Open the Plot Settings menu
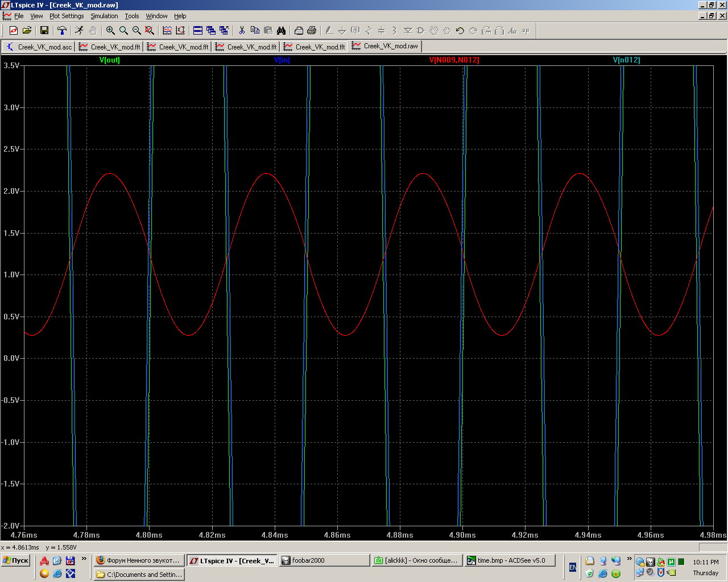The height and width of the screenshot is (582, 728). 67,16
